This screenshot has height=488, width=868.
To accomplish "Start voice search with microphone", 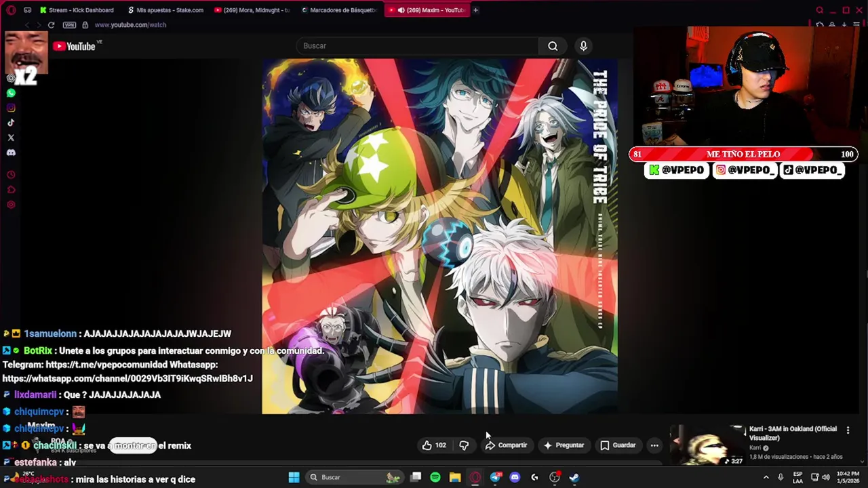I will click(583, 46).
